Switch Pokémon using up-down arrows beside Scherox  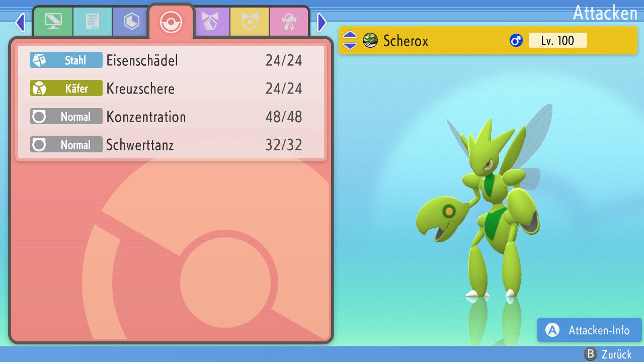pos(350,40)
